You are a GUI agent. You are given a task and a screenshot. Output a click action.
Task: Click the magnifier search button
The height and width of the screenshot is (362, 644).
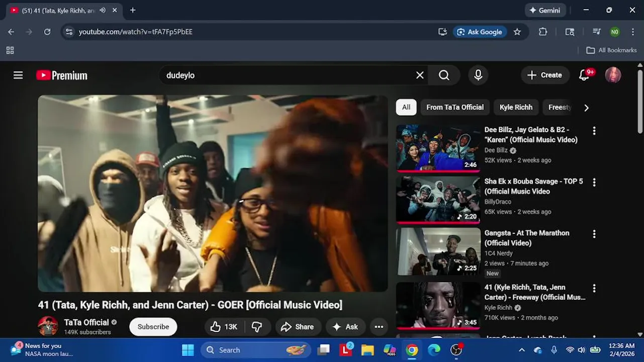(444, 75)
